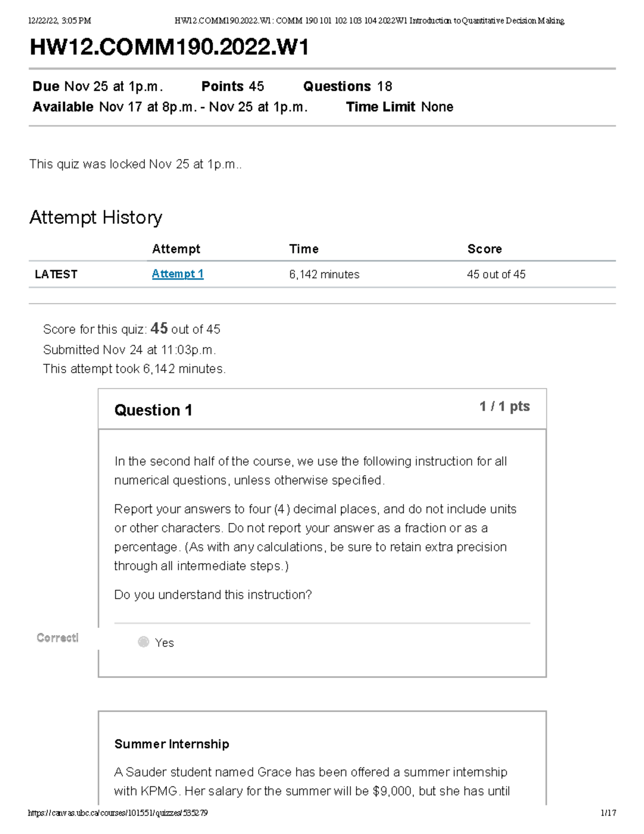644x834 pixels.
Task: Click the Submitted Nov 24 at 11:03p.m. line
Action: (129, 350)
